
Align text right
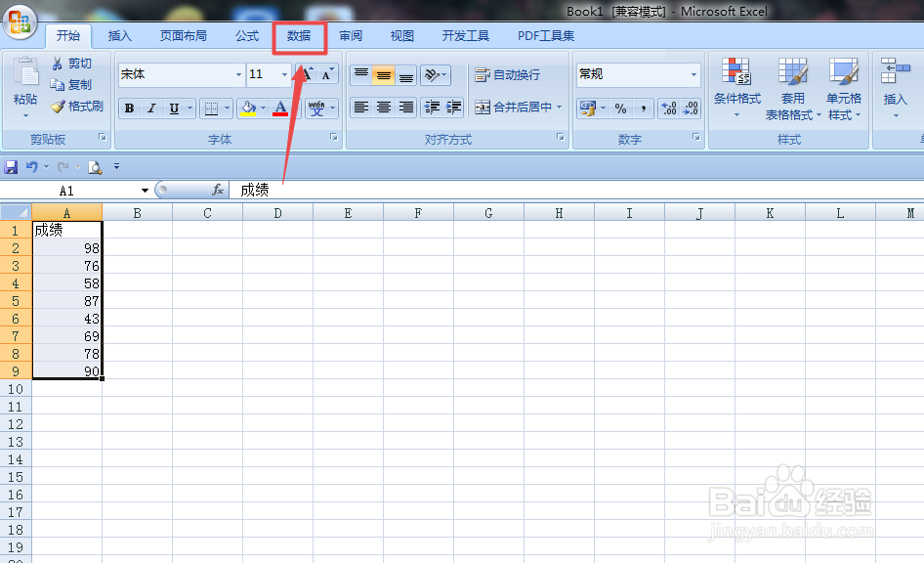pos(405,108)
